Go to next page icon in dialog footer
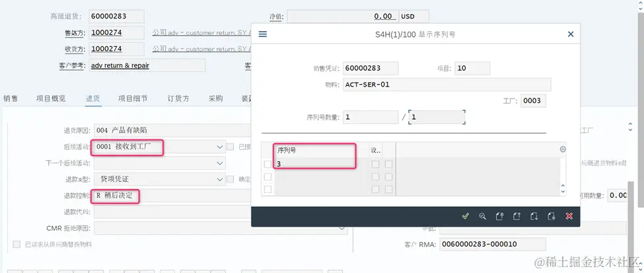 [534, 216]
